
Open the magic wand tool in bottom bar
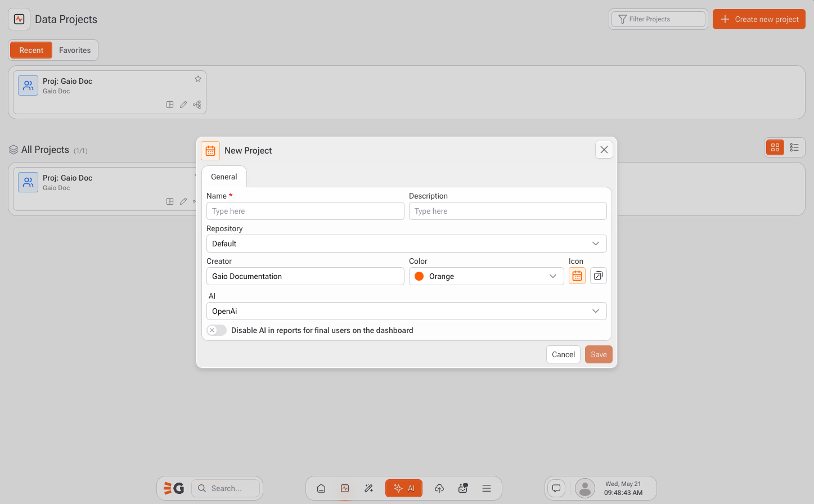coord(369,488)
